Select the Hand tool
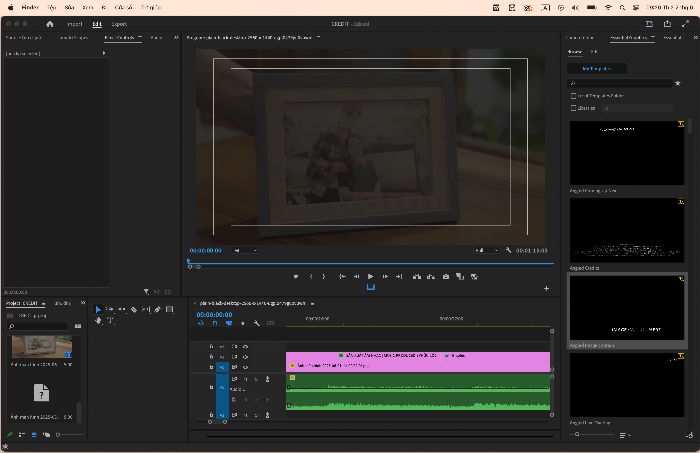The image size is (700, 453). pyautogui.click(x=98, y=320)
